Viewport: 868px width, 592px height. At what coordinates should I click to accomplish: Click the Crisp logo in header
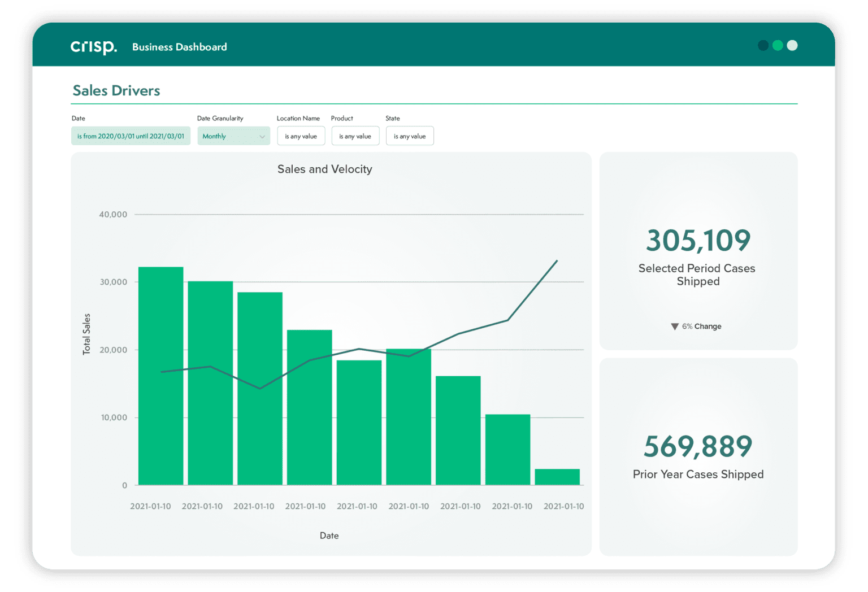point(93,47)
